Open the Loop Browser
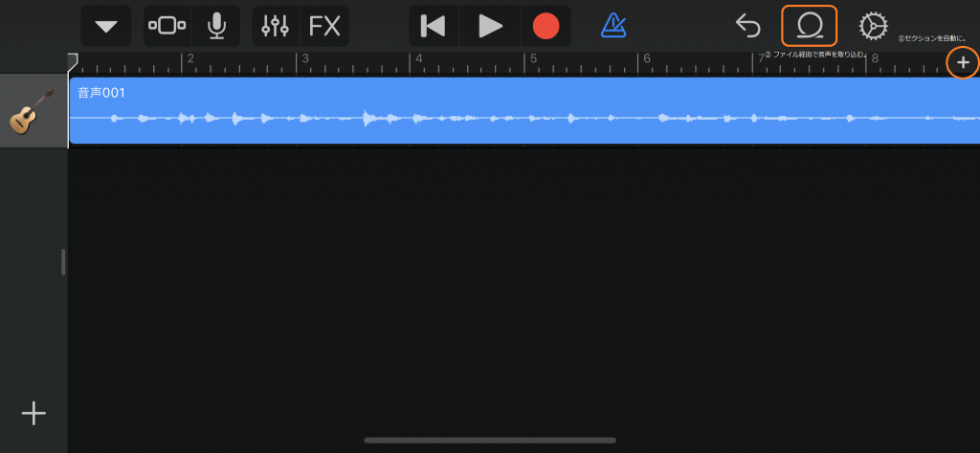980x453 pixels. click(810, 26)
